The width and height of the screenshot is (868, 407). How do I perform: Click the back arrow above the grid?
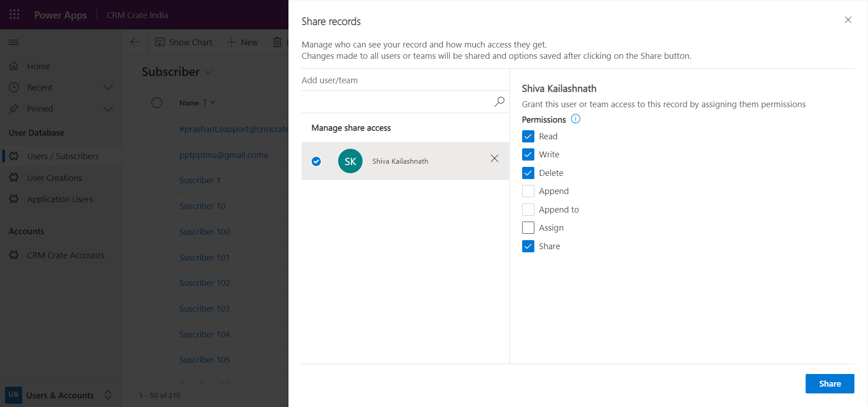[134, 42]
